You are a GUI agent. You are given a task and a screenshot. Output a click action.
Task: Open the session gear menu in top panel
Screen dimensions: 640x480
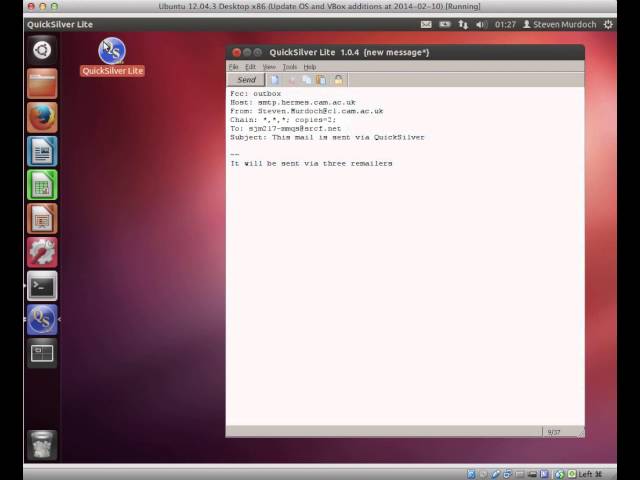(608, 24)
